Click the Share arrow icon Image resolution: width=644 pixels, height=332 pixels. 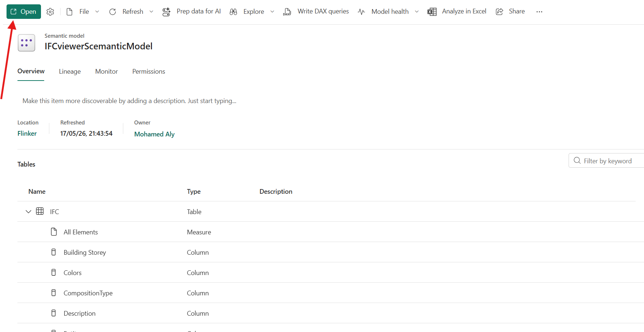tap(499, 12)
